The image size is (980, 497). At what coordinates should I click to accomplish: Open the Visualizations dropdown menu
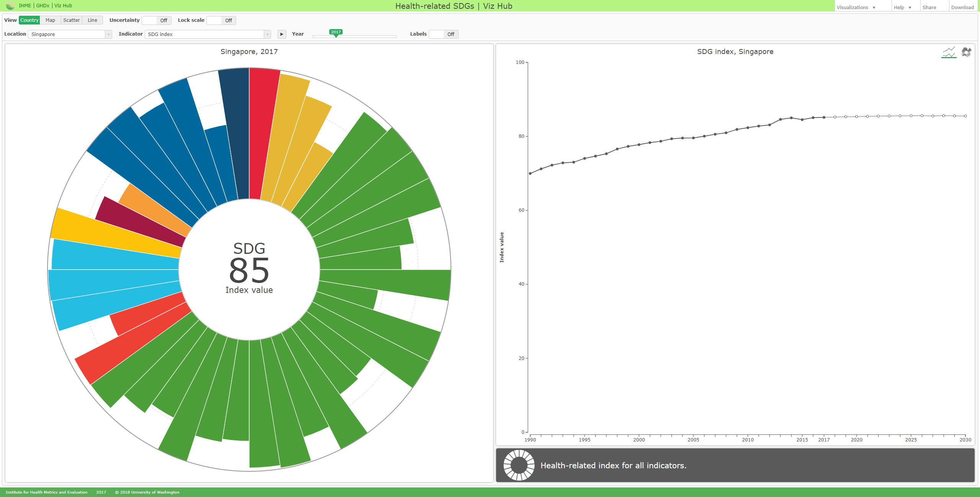coord(856,7)
